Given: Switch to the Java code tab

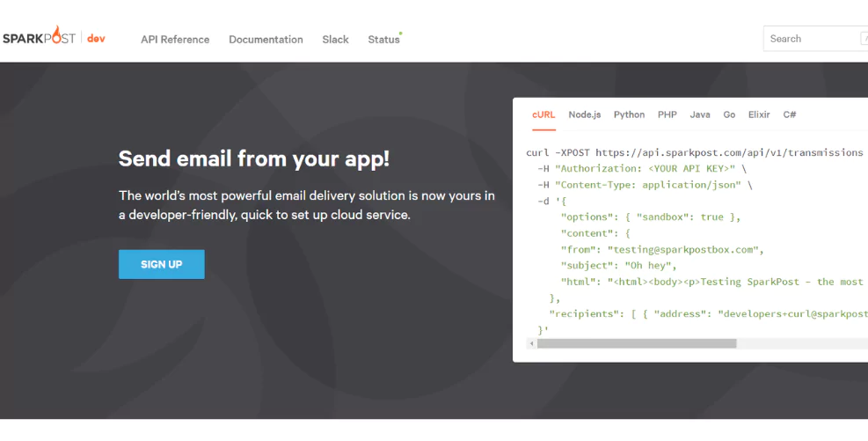Looking at the screenshot, I should pyautogui.click(x=700, y=114).
